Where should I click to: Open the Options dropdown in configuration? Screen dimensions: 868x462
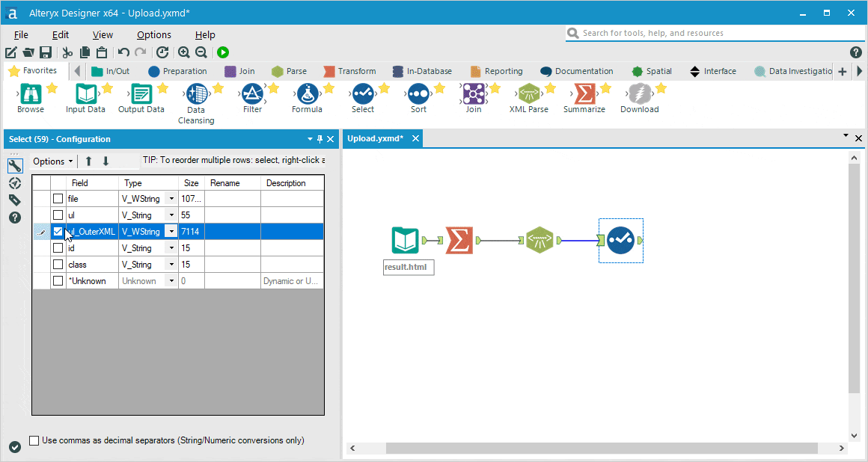coord(52,161)
